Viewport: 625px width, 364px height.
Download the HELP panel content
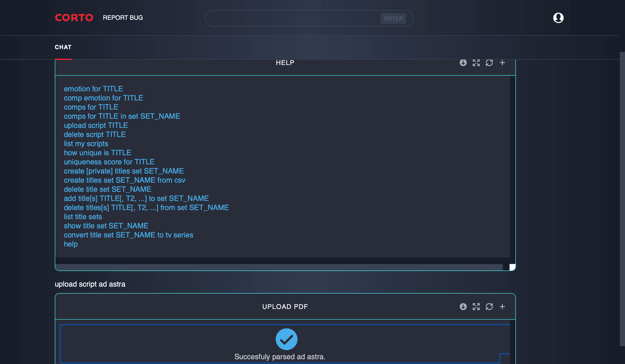pyautogui.click(x=463, y=63)
